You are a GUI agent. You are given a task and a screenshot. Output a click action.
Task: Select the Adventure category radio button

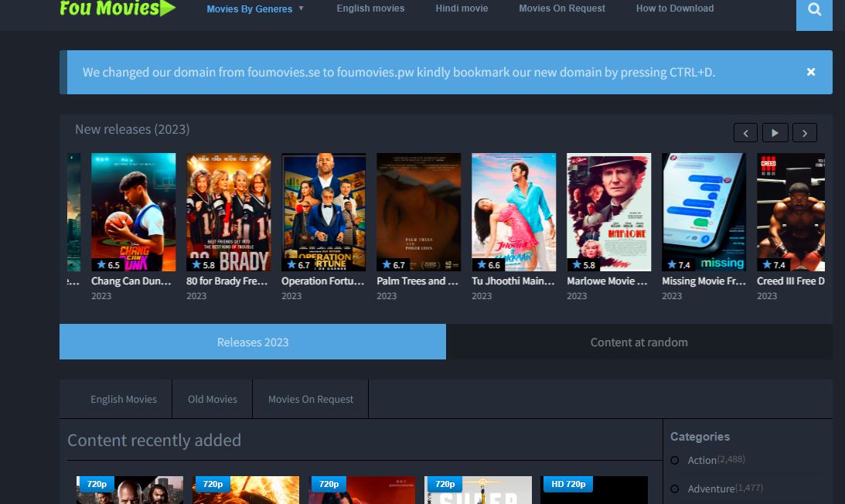675,489
